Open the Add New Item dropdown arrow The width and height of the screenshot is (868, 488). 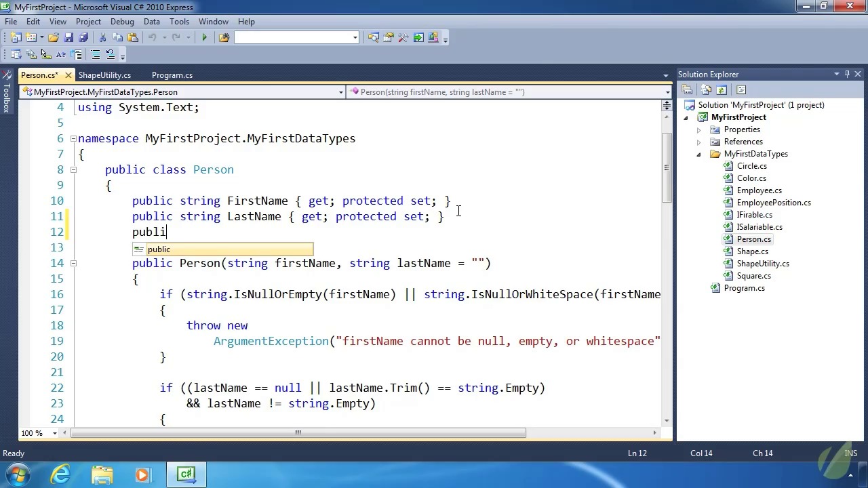coord(41,38)
